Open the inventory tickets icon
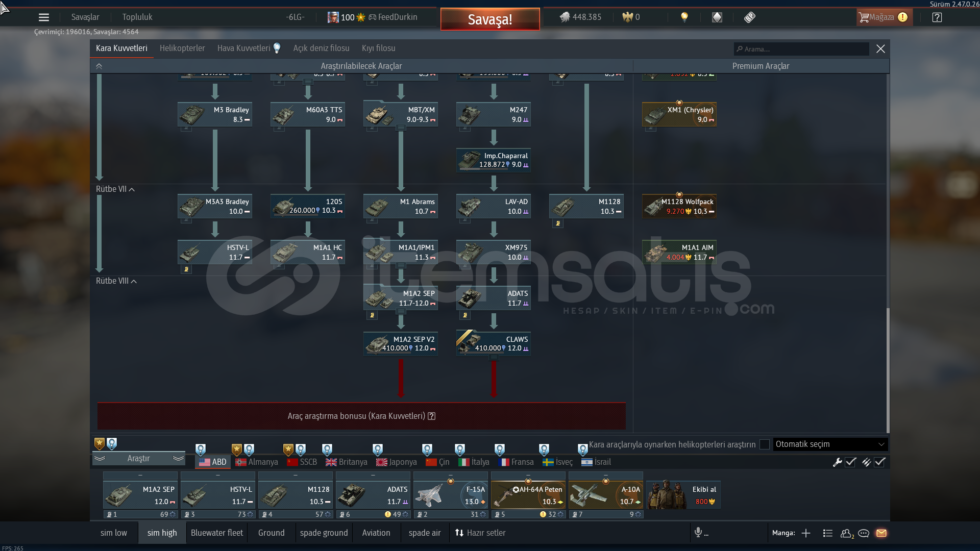The width and height of the screenshot is (980, 551). coord(749,17)
